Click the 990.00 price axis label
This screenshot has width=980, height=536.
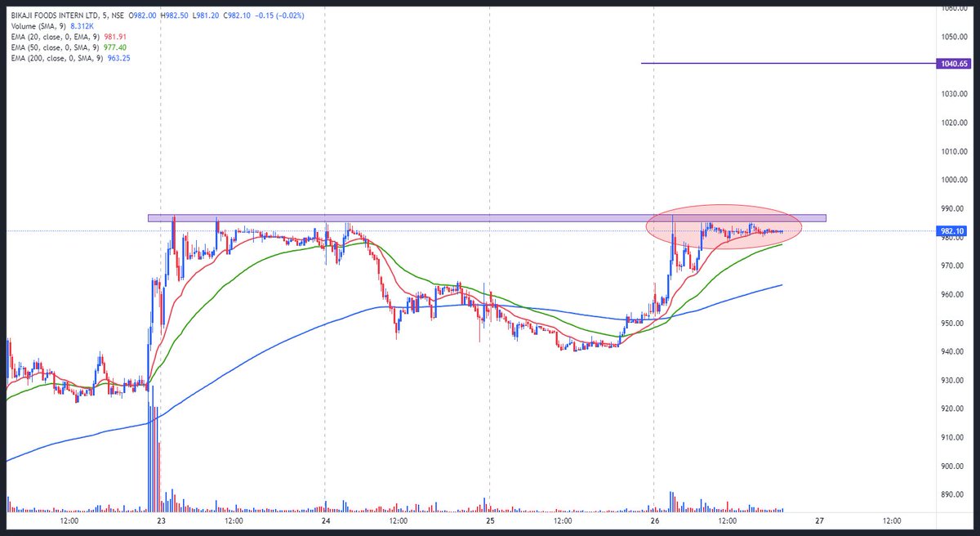coord(951,208)
